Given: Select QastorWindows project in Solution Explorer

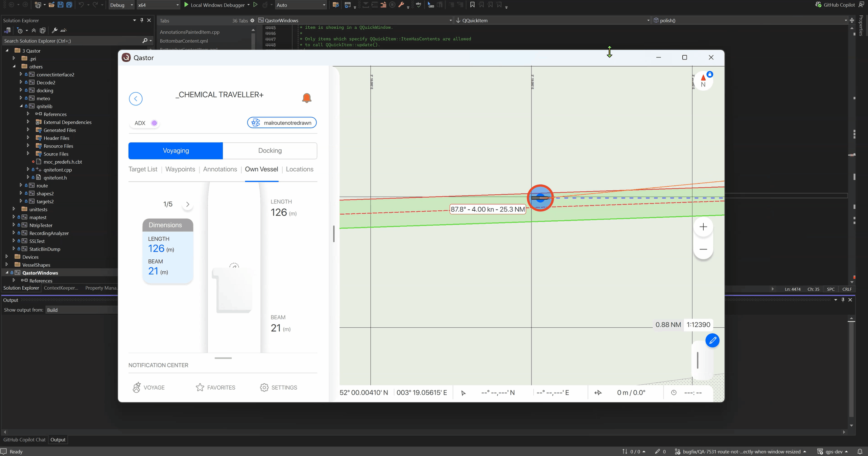Looking at the screenshot, I should pos(40,273).
